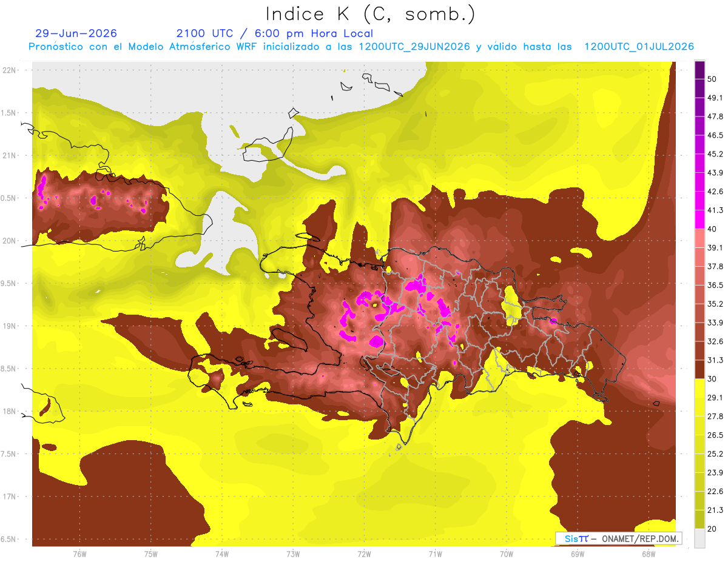Viewport: 728px width, 562px height.
Task: Click the '69W' longitude label
Action: pyautogui.click(x=578, y=554)
